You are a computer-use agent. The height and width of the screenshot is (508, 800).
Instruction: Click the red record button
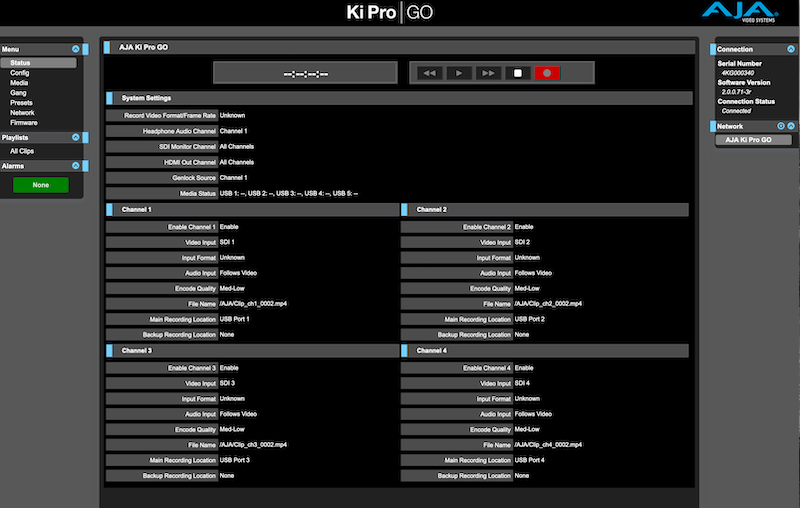pyautogui.click(x=547, y=73)
